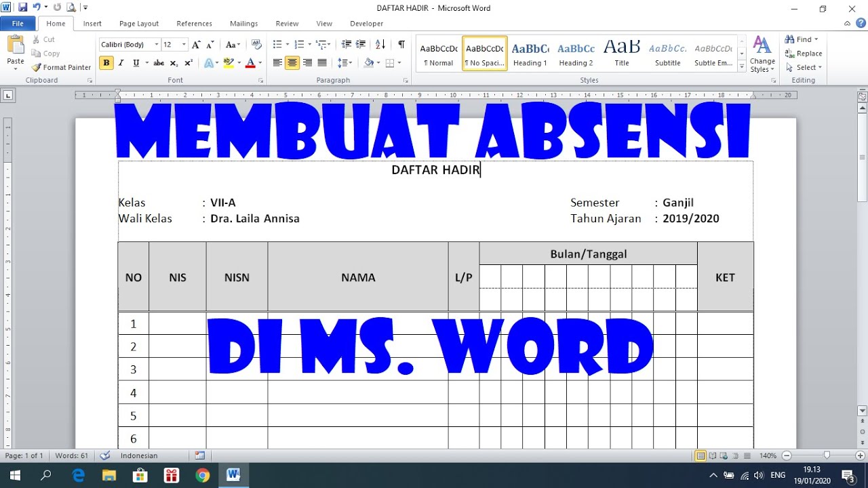Viewport: 868px width, 488px height.
Task: Activate the Format Painter
Action: click(61, 67)
